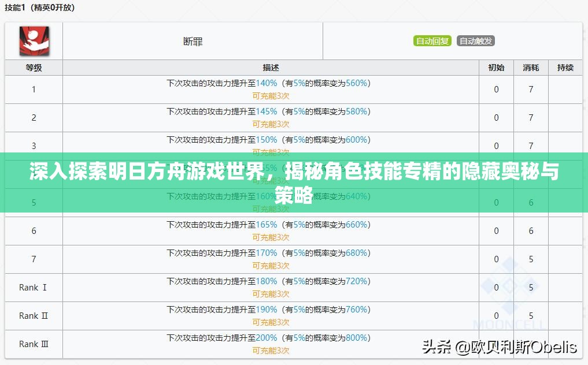Click the 消耗 column header
The width and height of the screenshot is (588, 365).
[x=530, y=68]
